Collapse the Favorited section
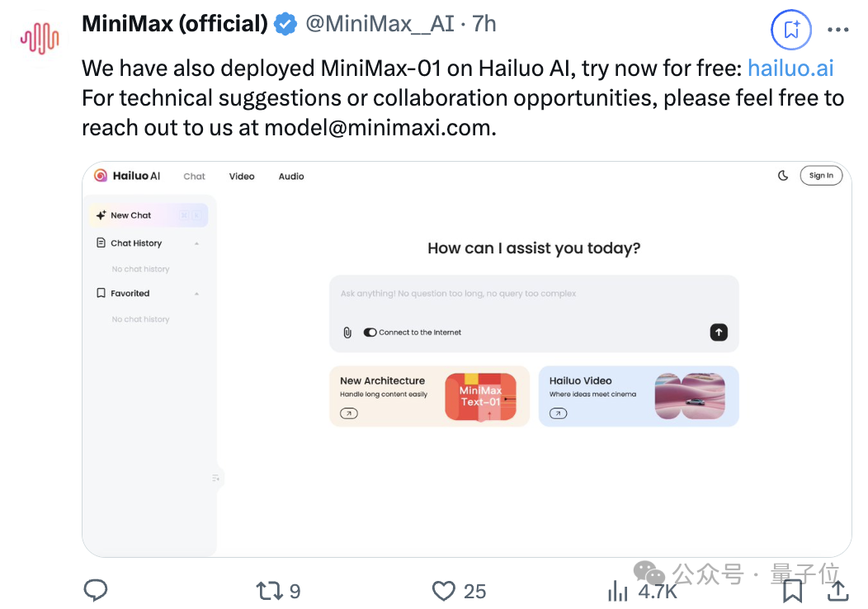The width and height of the screenshot is (868, 609). 196,294
